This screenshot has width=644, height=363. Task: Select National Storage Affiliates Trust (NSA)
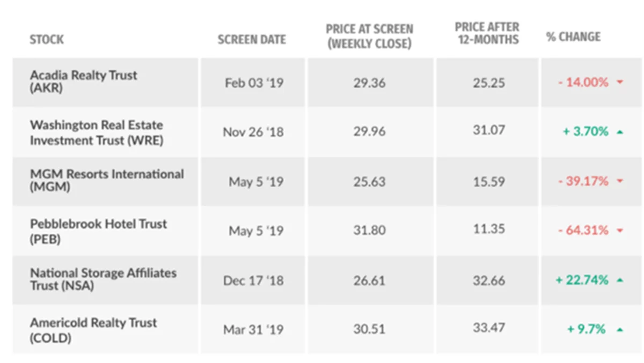point(103,279)
